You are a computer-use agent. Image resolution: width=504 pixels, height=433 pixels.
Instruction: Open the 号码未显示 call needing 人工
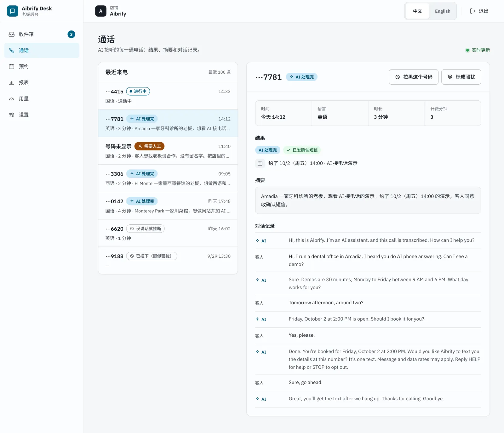168,151
